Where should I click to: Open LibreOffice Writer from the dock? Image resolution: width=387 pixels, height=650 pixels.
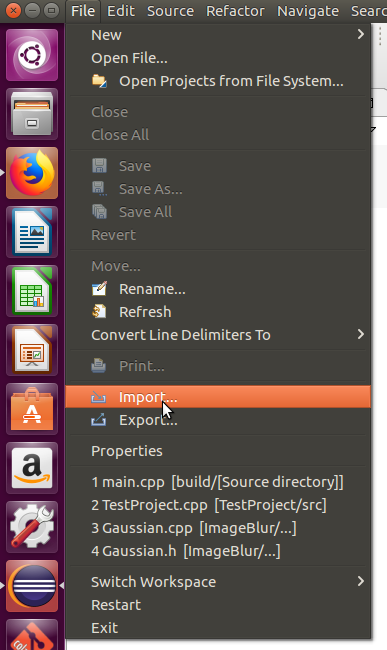(x=32, y=232)
